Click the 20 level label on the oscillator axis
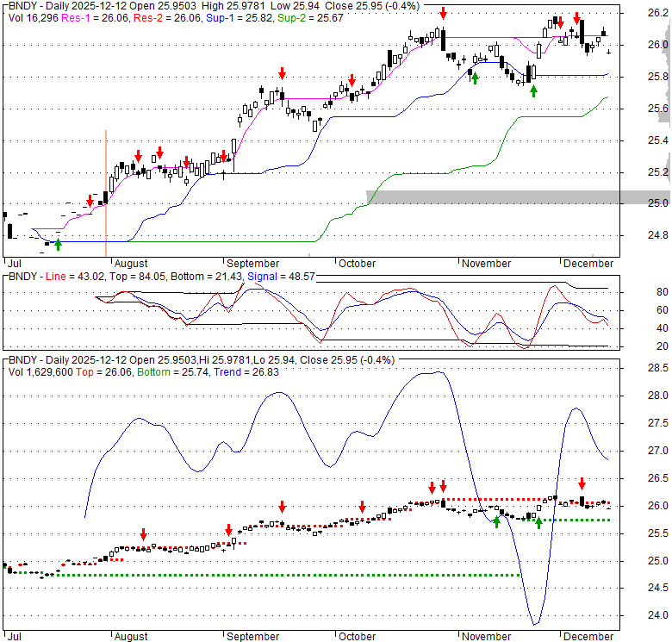This screenshot has height=642, width=672. tap(663, 346)
